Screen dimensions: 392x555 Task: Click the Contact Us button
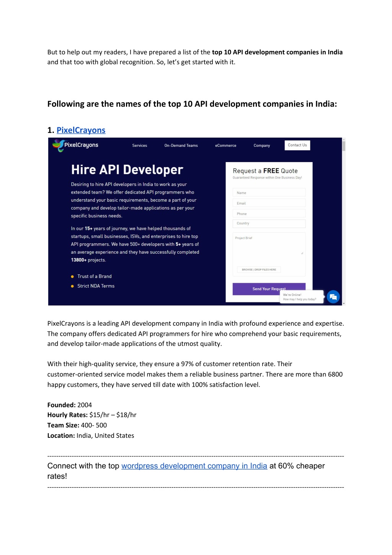click(x=297, y=145)
